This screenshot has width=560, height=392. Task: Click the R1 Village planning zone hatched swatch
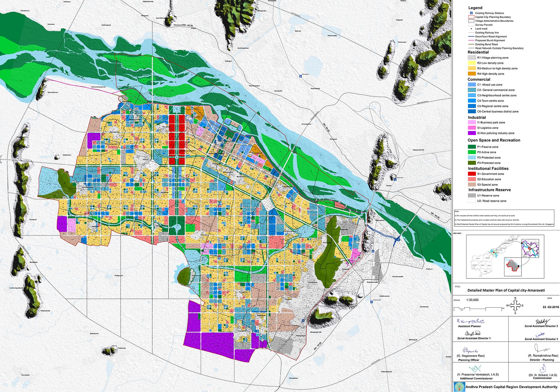[472, 58]
